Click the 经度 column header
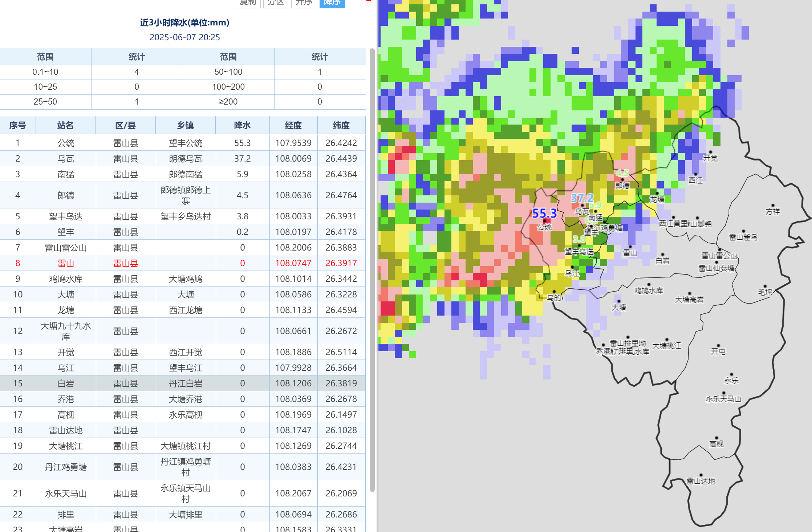This screenshot has height=532, width=812. coord(293,126)
